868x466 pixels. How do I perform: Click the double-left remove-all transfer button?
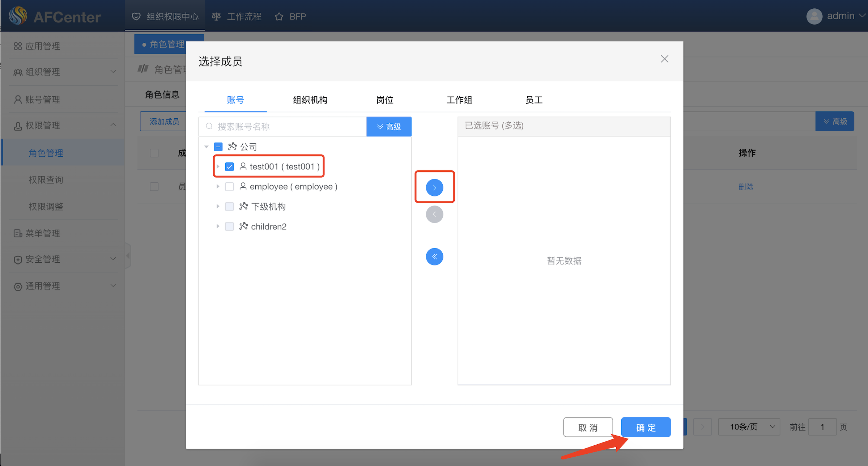[434, 257]
